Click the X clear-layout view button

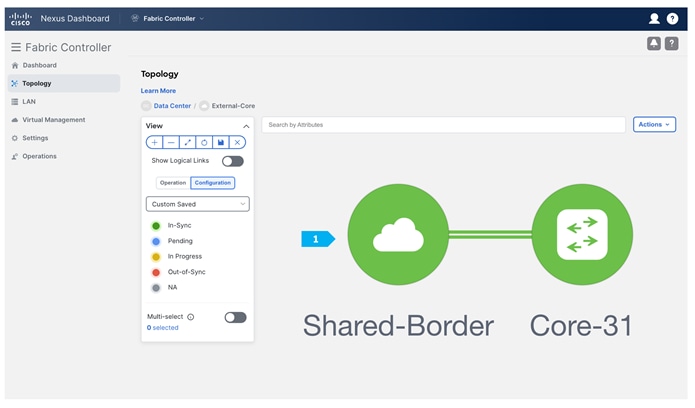(237, 142)
